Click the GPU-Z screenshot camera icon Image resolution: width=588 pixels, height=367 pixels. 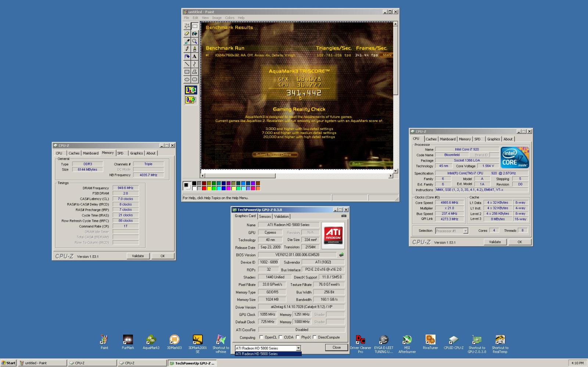click(344, 216)
